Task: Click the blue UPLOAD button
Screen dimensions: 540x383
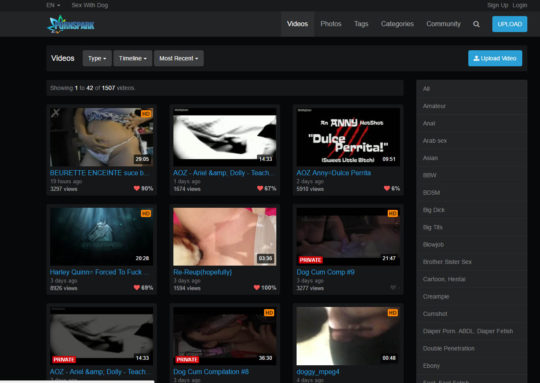Action: pos(509,24)
